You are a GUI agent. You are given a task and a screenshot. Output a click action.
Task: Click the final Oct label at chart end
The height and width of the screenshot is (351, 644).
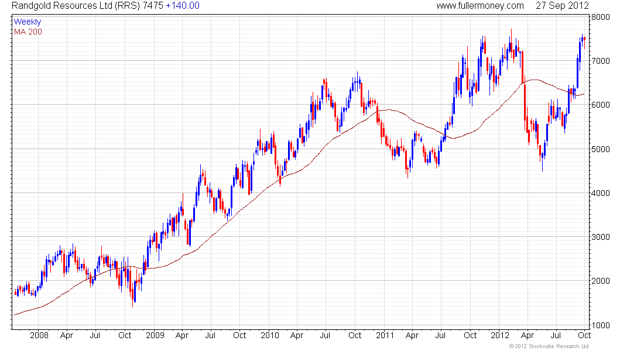click(584, 335)
